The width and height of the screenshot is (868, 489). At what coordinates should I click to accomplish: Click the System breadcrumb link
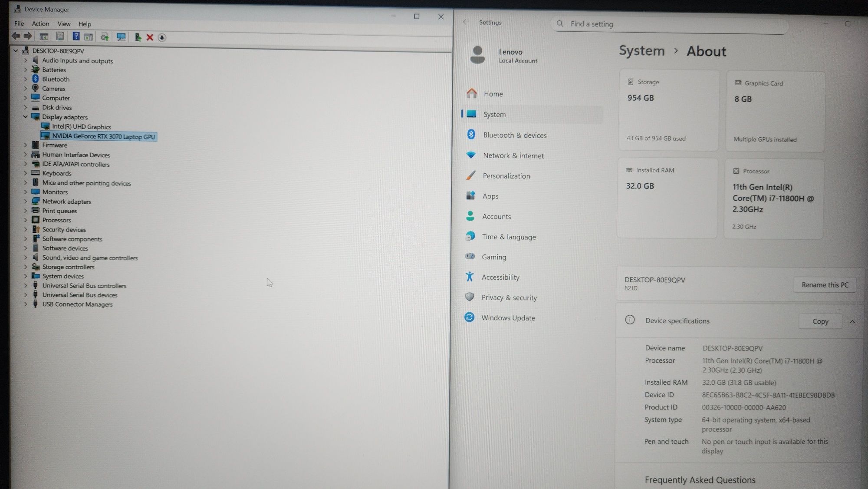[641, 50]
